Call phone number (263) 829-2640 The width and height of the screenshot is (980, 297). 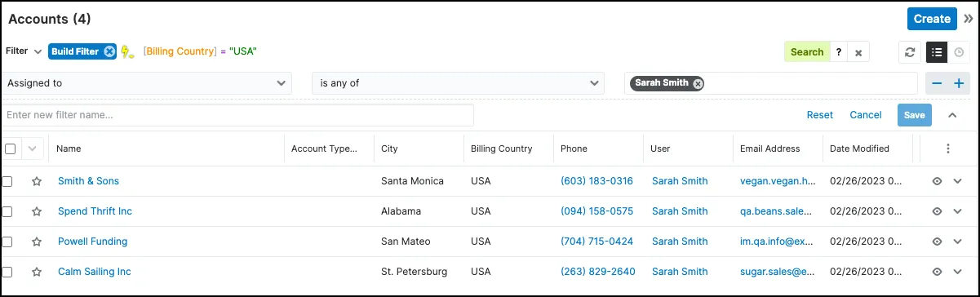(598, 272)
